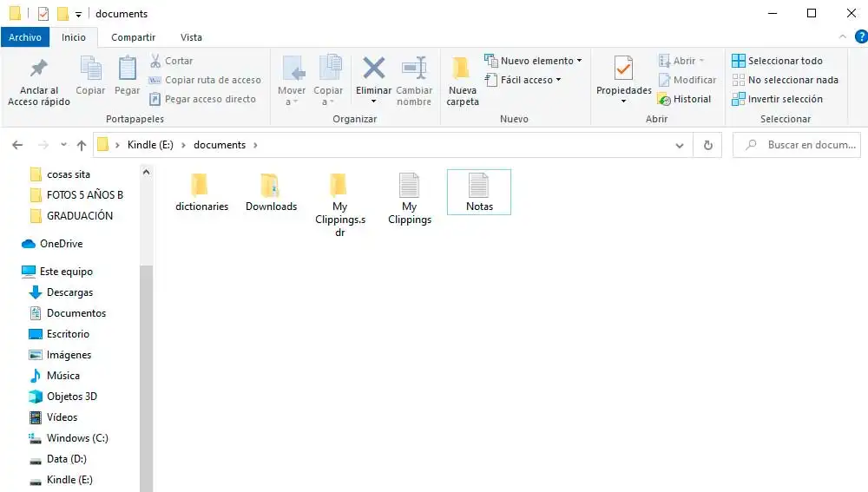
Task: Open the Fácil acceso dropdown
Action: click(523, 80)
